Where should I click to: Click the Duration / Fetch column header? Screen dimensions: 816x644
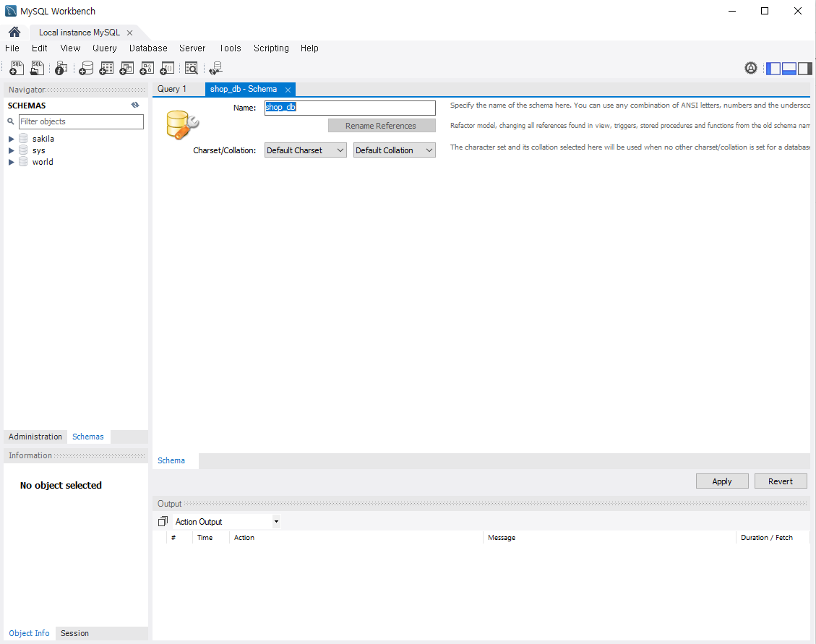(773, 537)
